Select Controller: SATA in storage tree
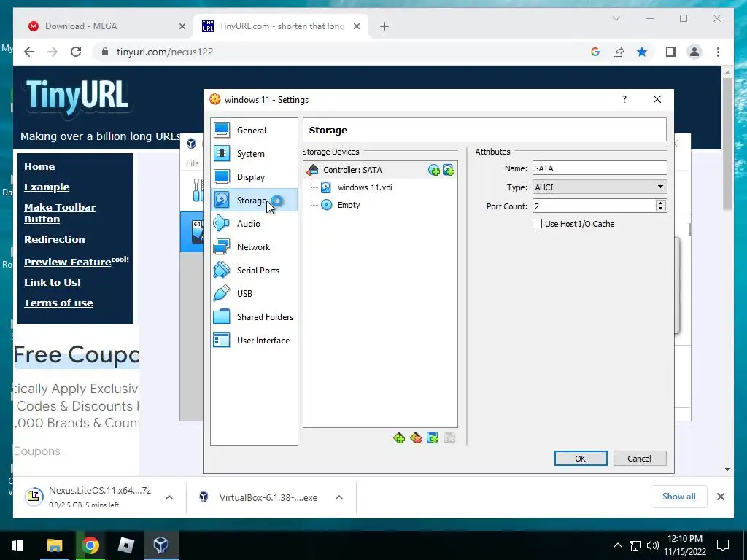Viewport: 747px width, 560px height. point(352,170)
